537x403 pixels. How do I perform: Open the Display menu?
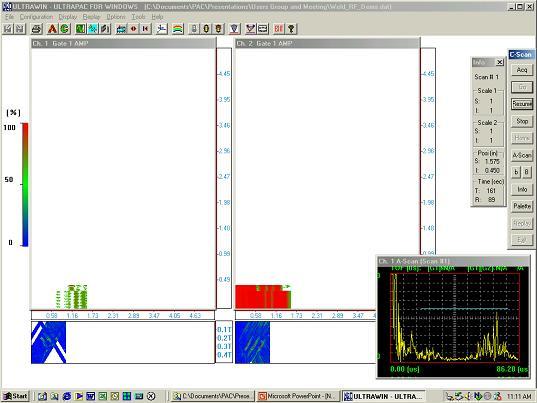coord(67,17)
